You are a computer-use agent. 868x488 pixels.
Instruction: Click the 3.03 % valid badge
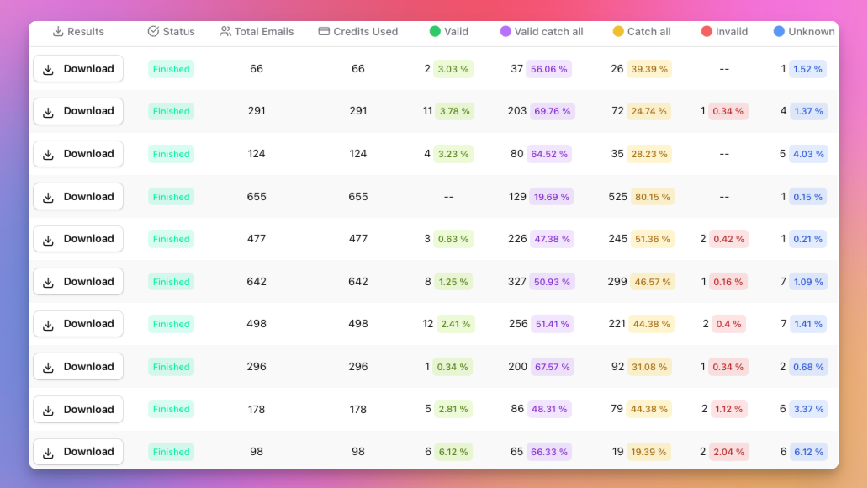coord(453,69)
